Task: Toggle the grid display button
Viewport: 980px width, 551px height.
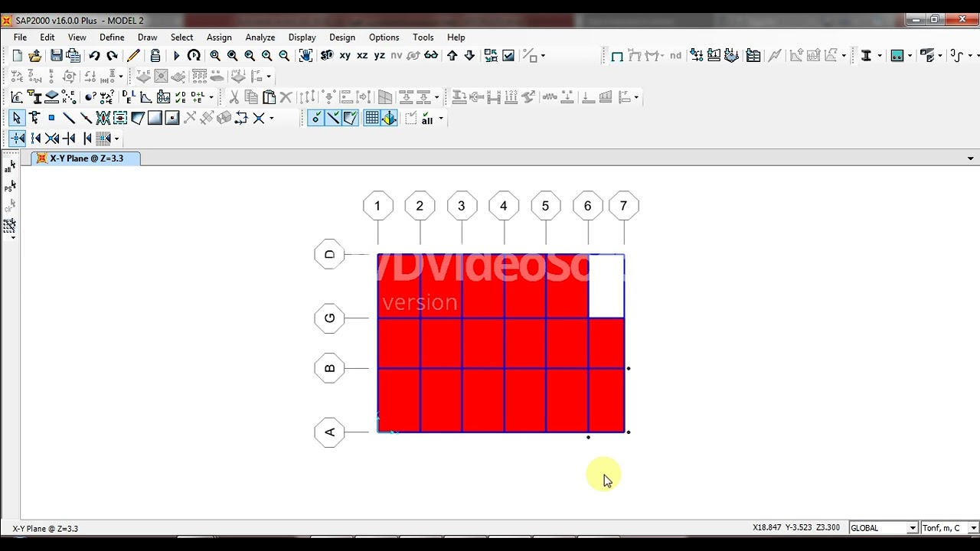Action: click(x=372, y=118)
